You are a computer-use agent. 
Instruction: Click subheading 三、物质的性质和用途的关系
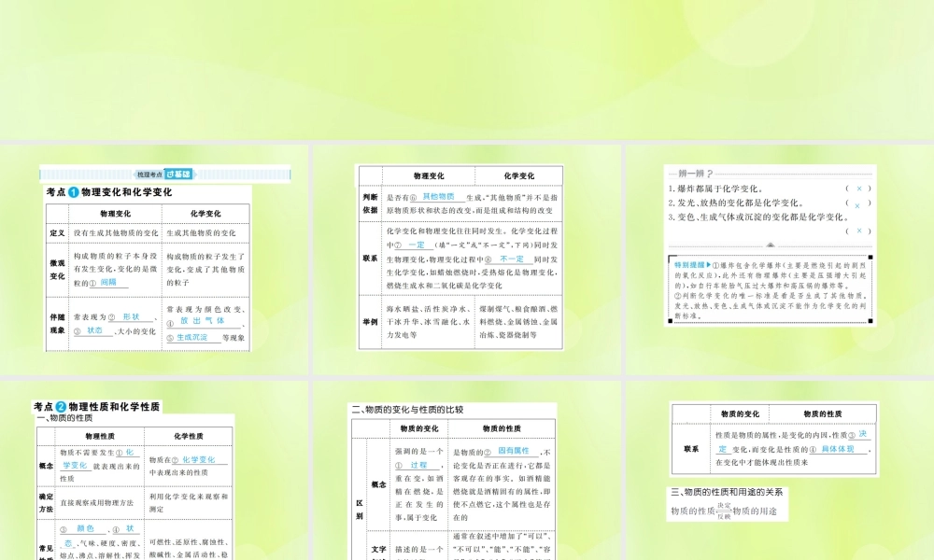point(727,492)
